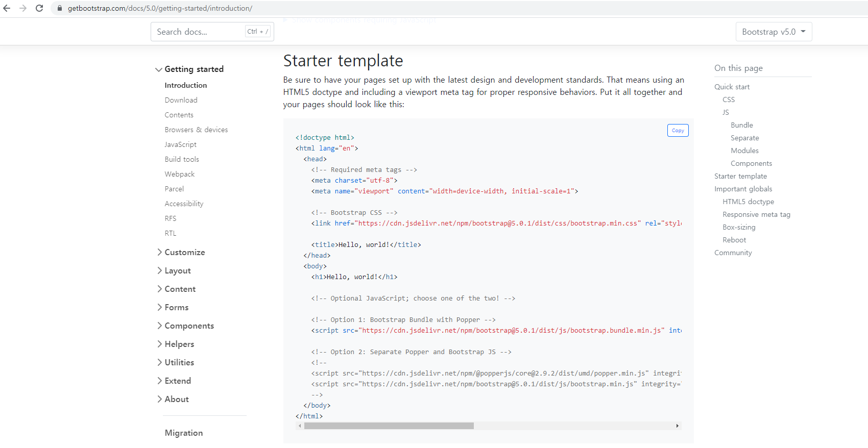Open the Migration link

tap(184, 433)
